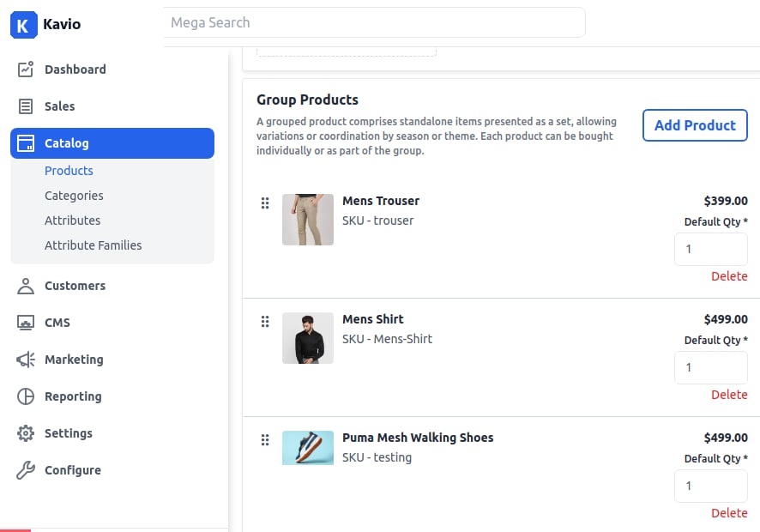Image resolution: width=760 pixels, height=532 pixels.
Task: Click drag handle beside Puma Mesh Walking Shoes
Action: click(x=265, y=439)
